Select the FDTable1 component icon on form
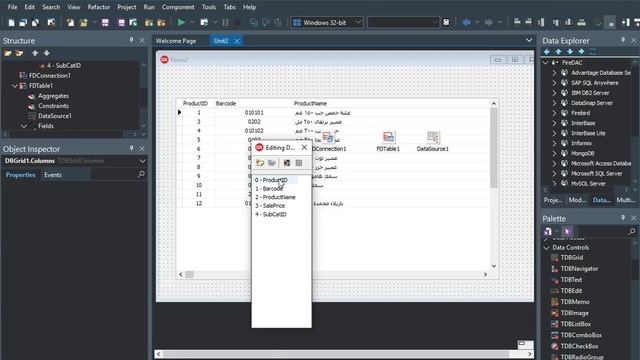640x360 pixels. pyautogui.click(x=388, y=137)
